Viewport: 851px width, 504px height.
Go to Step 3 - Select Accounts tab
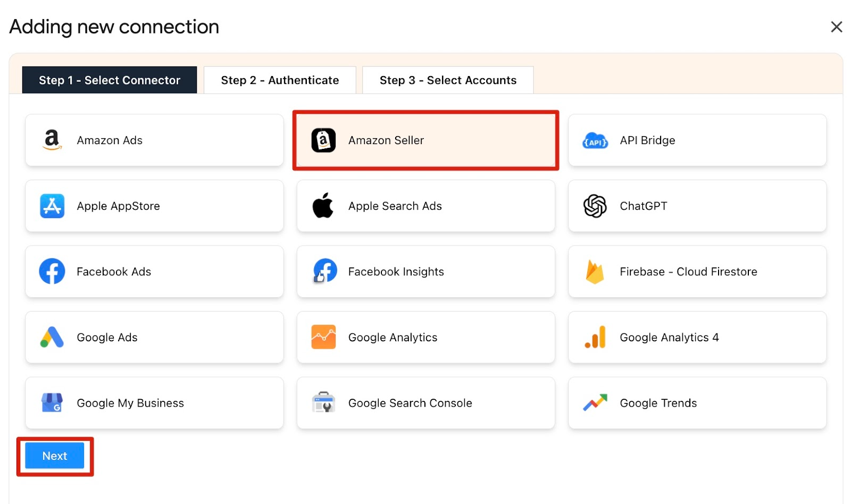coord(448,80)
